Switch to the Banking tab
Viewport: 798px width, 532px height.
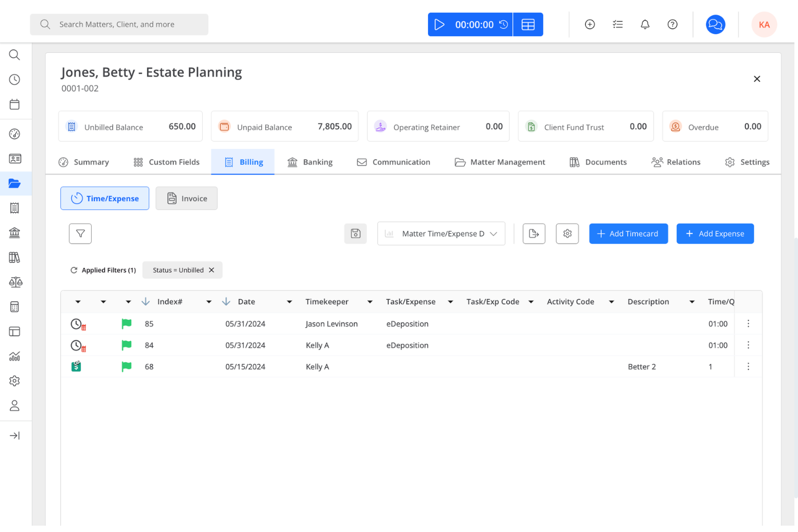[310, 162]
